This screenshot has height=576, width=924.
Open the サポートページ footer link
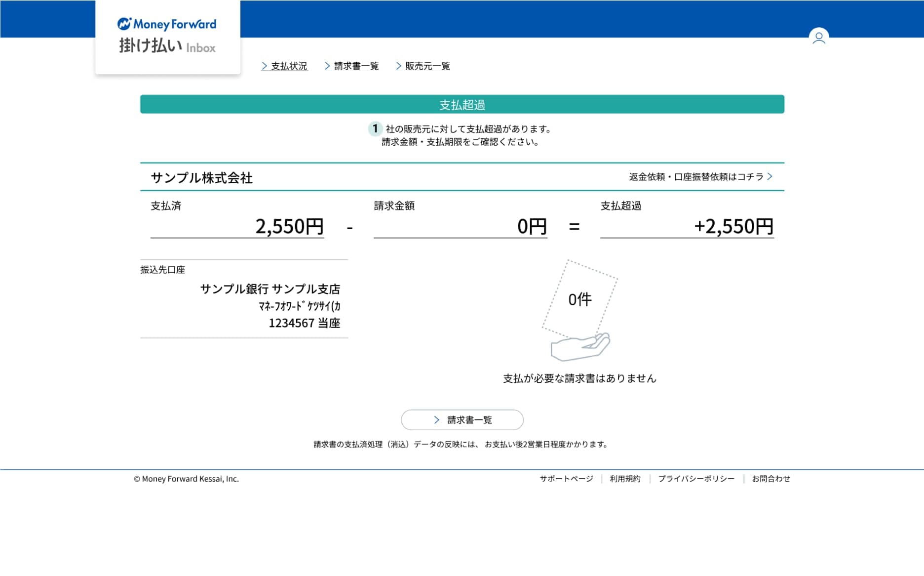pyautogui.click(x=566, y=479)
